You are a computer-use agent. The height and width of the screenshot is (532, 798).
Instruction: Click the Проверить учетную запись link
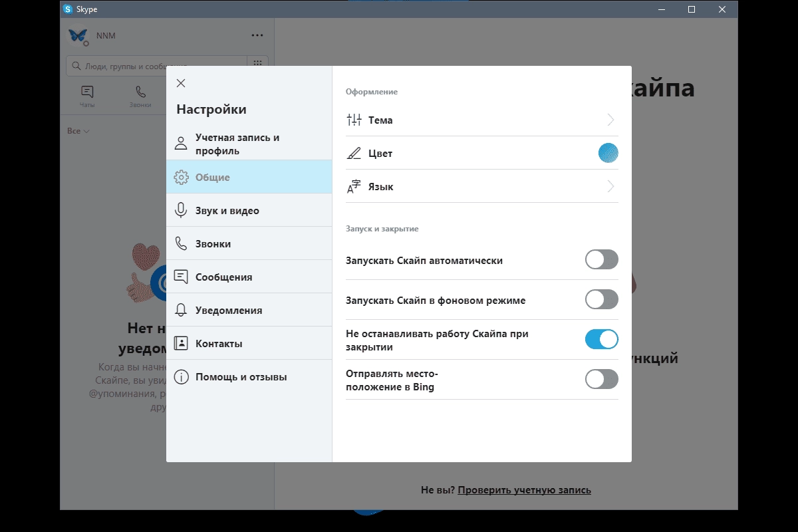pyautogui.click(x=524, y=490)
